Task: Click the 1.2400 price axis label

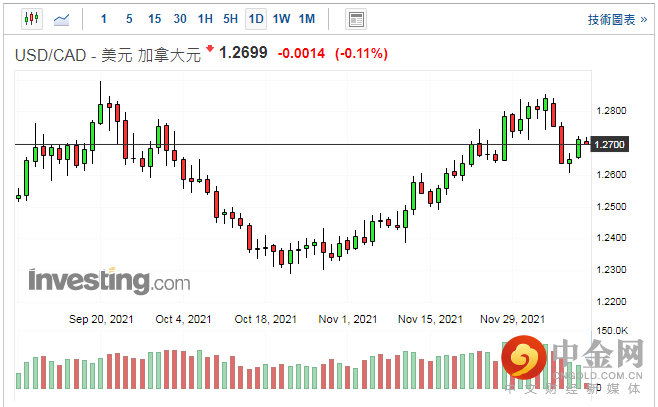Action: tap(611, 237)
